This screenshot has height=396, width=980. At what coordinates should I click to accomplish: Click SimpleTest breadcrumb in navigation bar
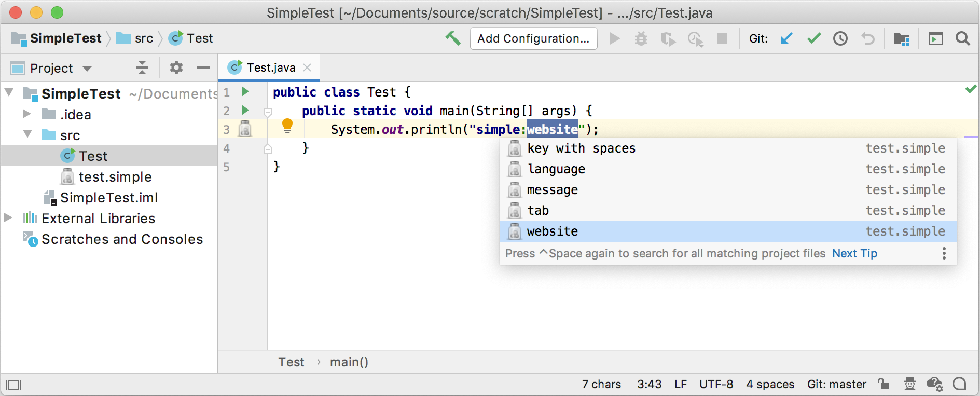[56, 38]
